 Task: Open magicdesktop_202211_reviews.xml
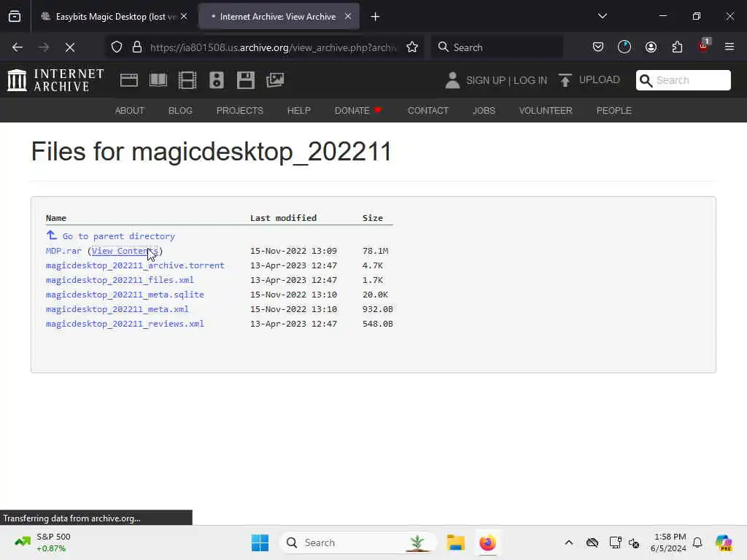pyautogui.click(x=125, y=324)
